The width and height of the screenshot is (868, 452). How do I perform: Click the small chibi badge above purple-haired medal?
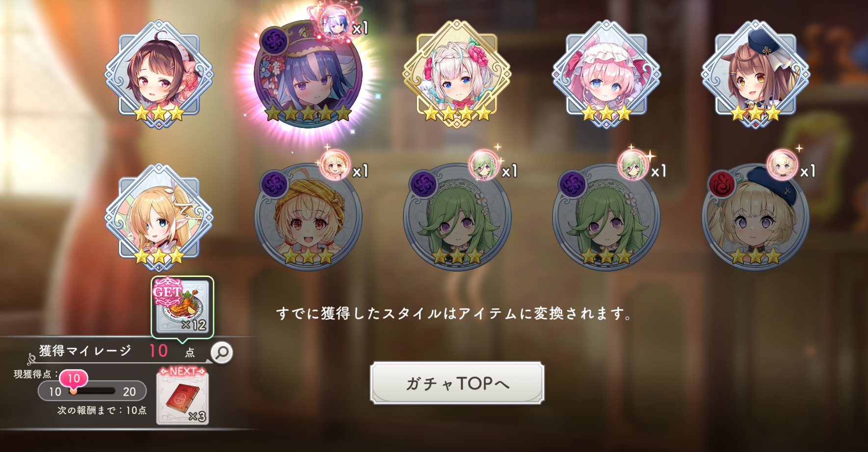click(x=336, y=22)
